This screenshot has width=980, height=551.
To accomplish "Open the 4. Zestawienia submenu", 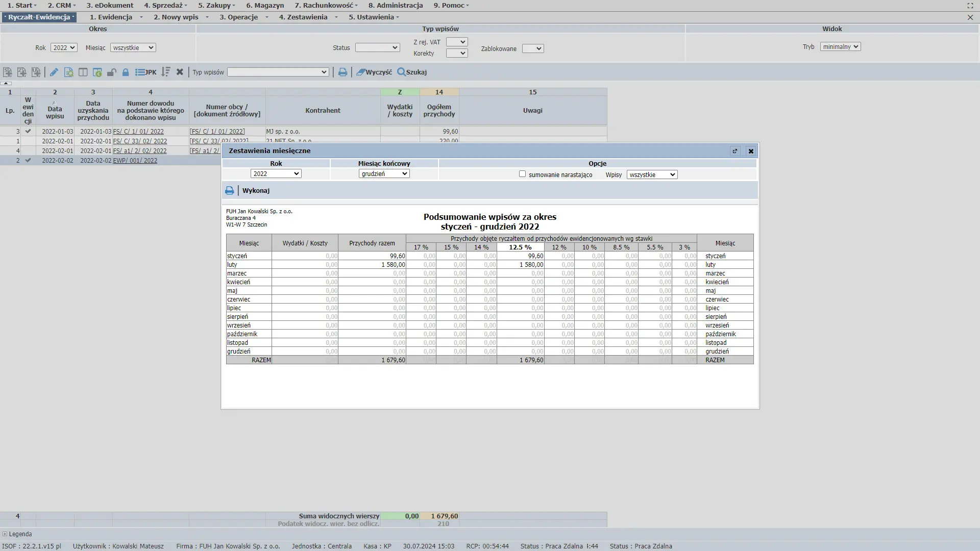I will tap(308, 17).
